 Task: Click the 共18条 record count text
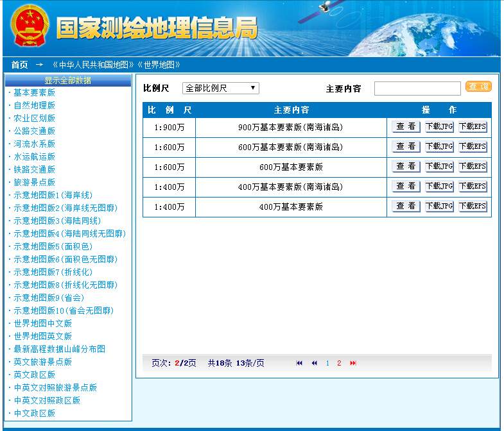(220, 363)
